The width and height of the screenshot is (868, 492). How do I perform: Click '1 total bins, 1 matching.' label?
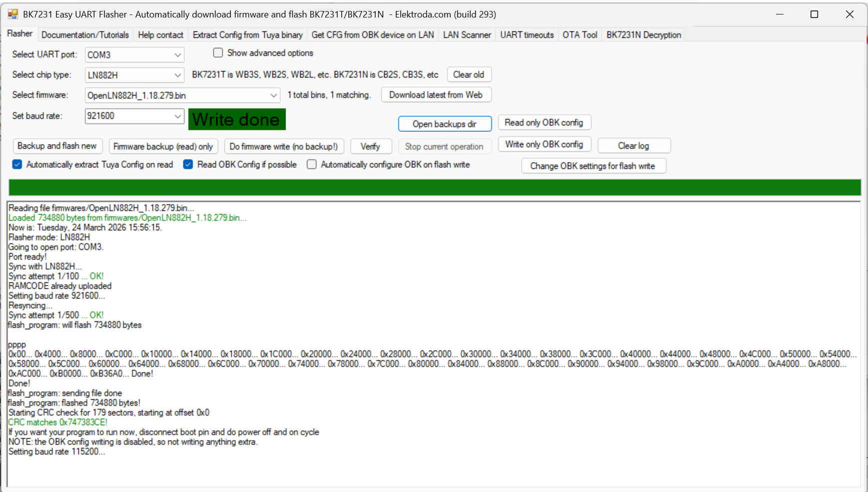point(329,95)
